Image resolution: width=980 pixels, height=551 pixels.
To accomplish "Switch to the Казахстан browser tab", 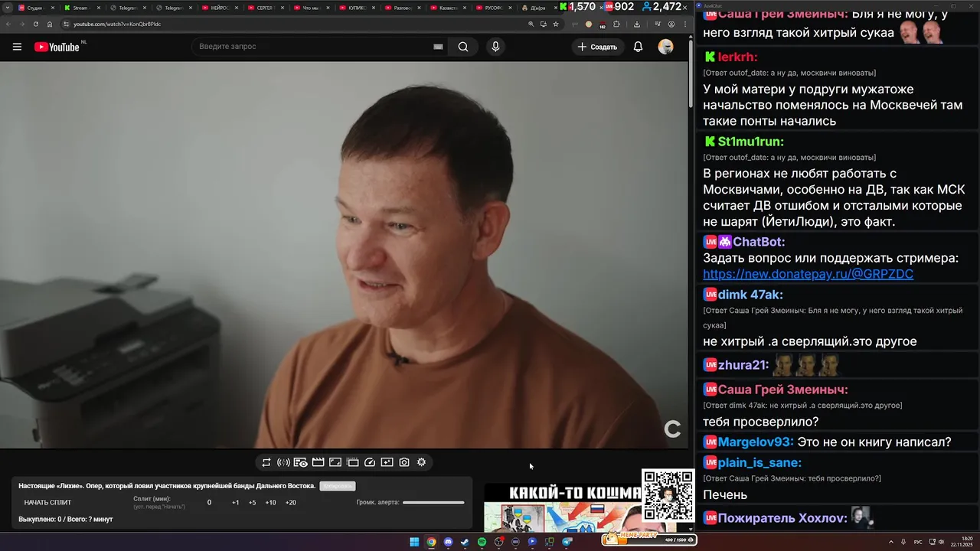I will click(x=448, y=8).
